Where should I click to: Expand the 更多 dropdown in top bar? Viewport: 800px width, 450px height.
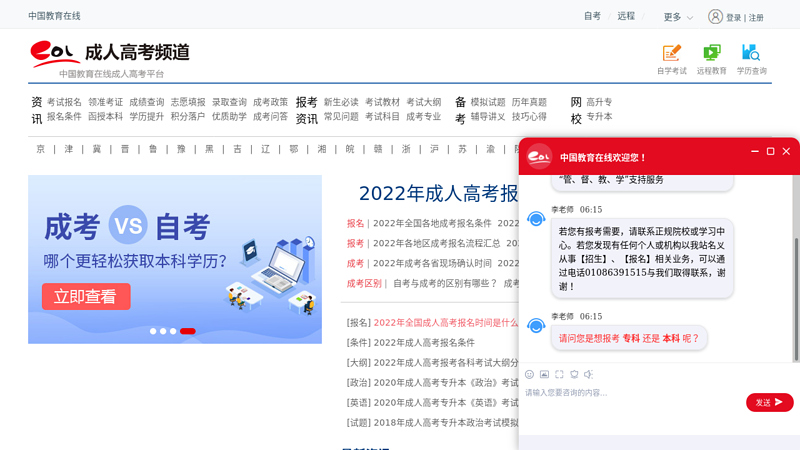(678, 17)
